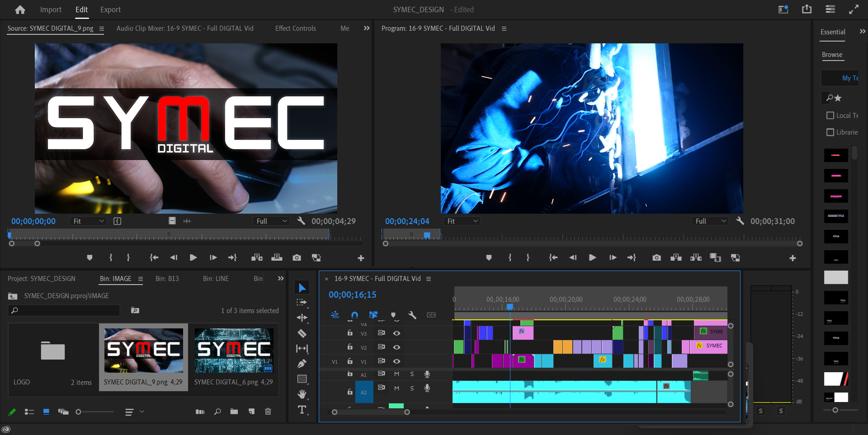
Task: Open Effect Controls tab
Action: coord(295,28)
